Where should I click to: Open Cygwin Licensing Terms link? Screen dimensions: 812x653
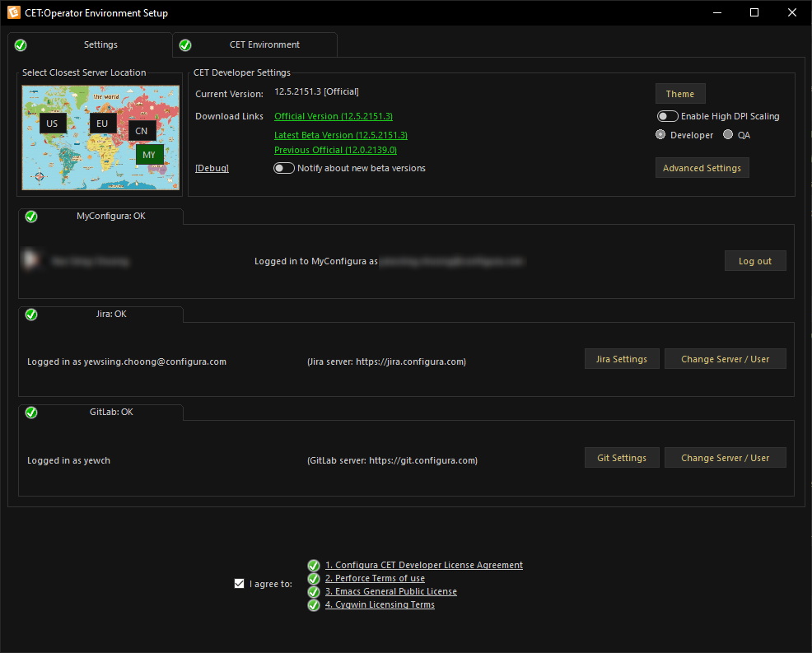[x=380, y=605]
